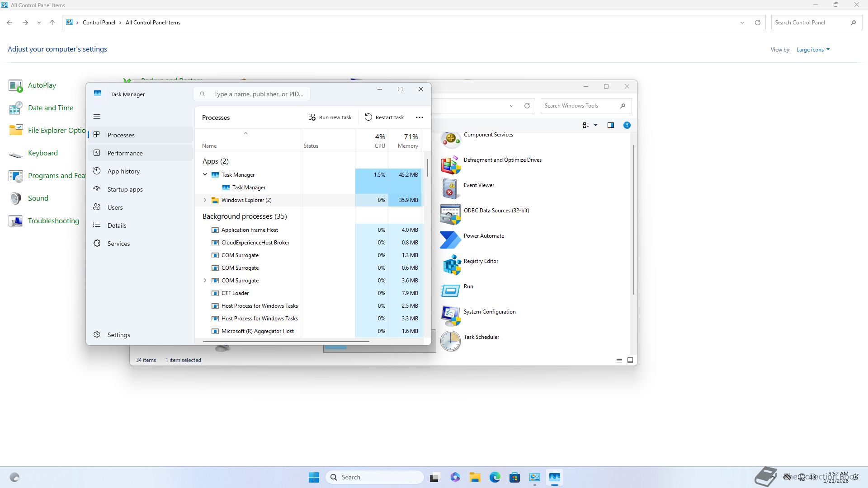Open Startup apps page

pos(125,189)
